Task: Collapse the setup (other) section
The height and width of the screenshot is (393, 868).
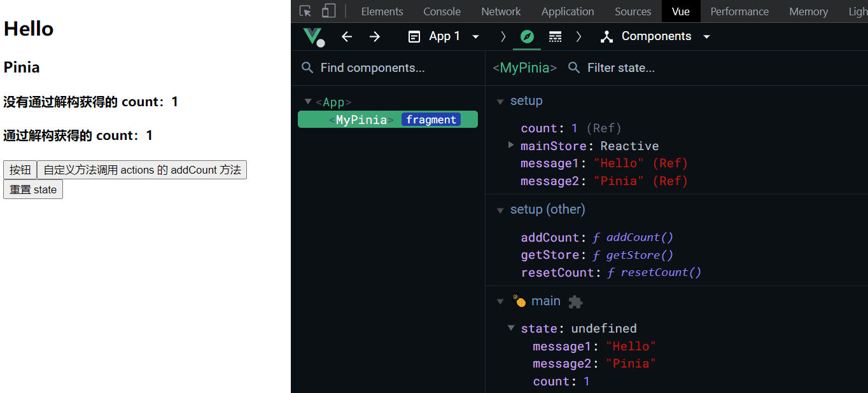Action: (x=500, y=210)
